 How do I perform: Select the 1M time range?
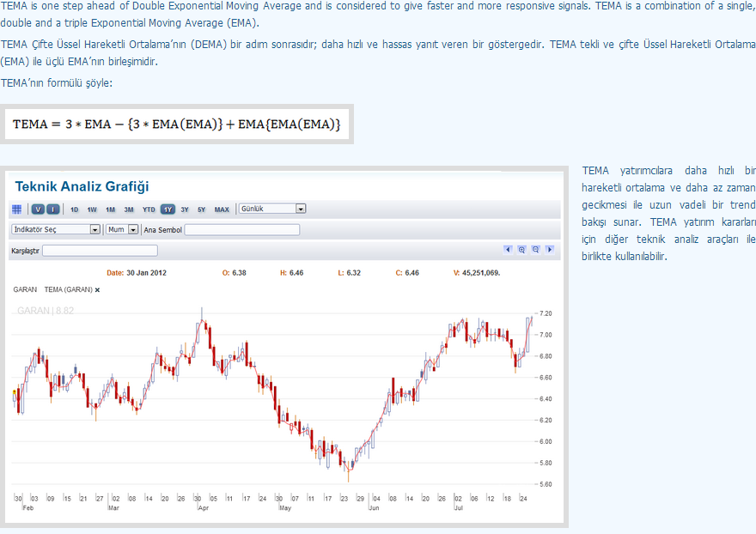(111, 209)
